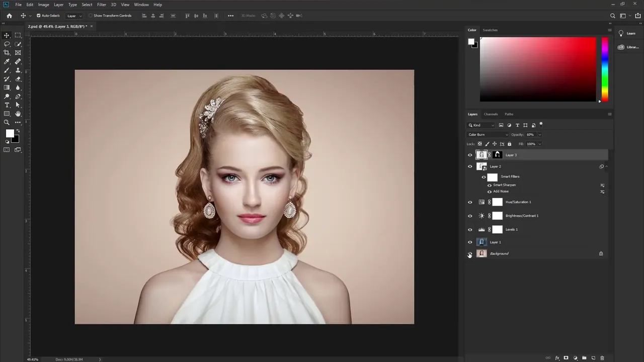Swap foreground and background colors
Viewport: 644px width, 362px height.
click(x=18, y=131)
